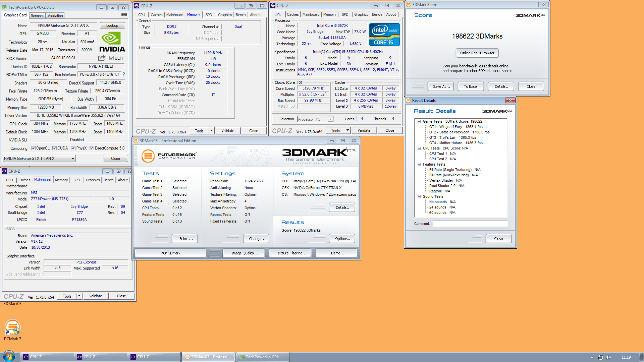Open Bench tab in CPU-Z CPU window
The height and width of the screenshot is (362, 644).
coord(377,14)
